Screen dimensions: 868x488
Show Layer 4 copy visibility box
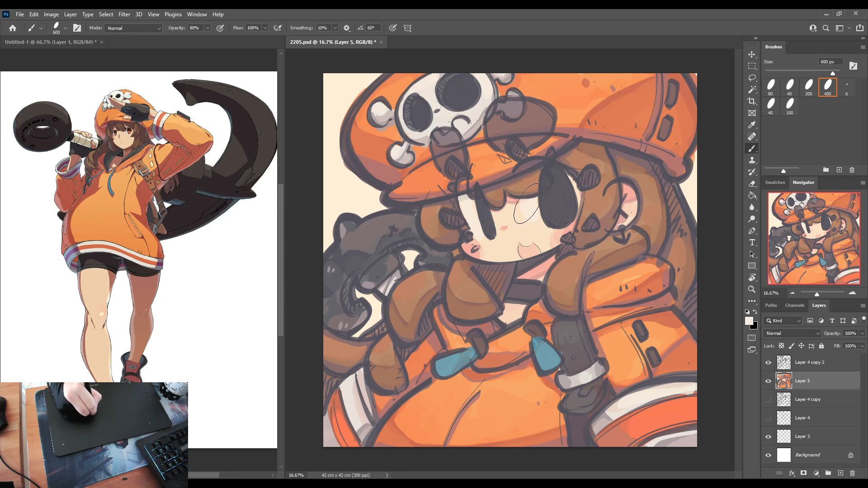click(x=768, y=399)
